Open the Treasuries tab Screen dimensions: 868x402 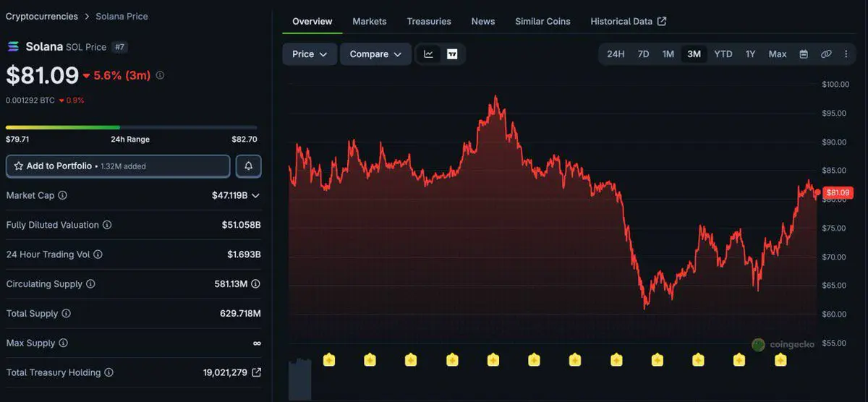(x=429, y=22)
